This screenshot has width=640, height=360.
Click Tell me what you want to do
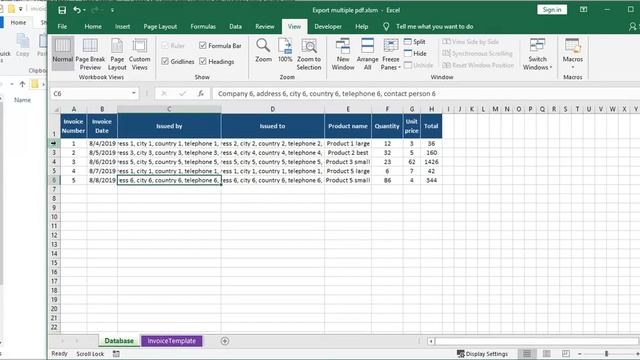435,27
